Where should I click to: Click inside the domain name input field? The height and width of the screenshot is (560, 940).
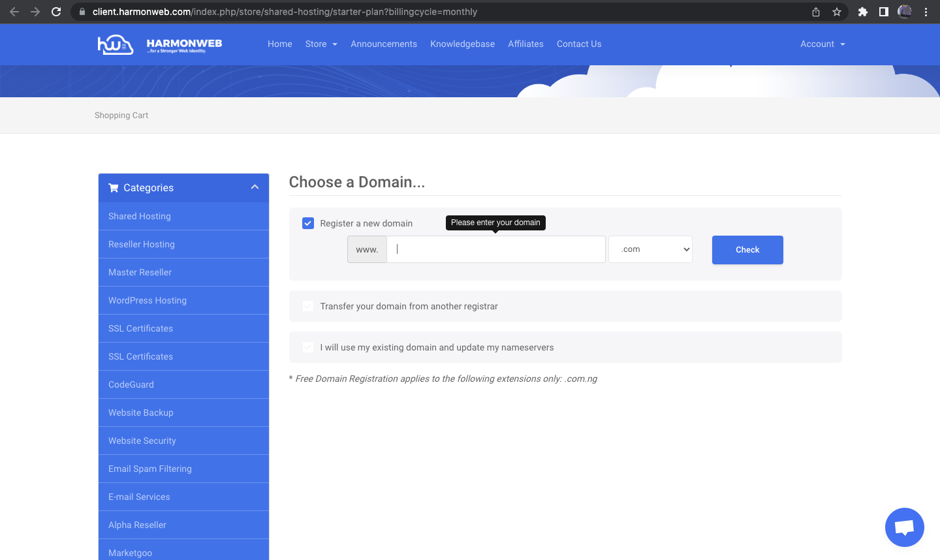point(496,249)
